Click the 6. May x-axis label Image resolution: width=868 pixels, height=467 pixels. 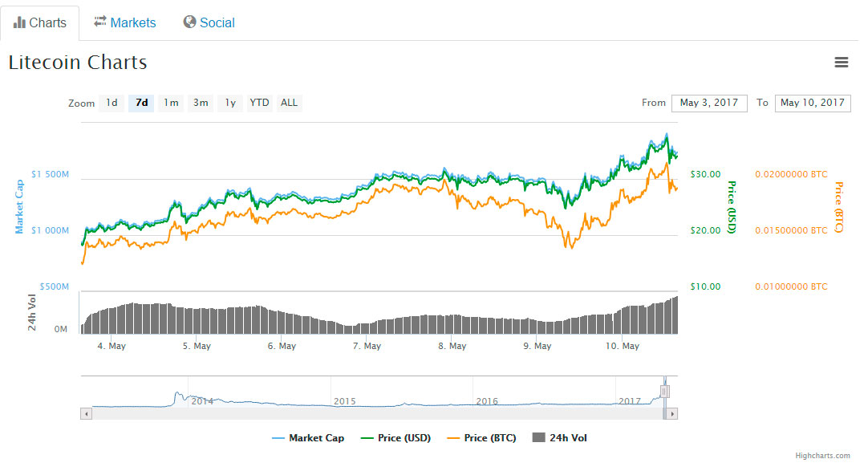(282, 346)
